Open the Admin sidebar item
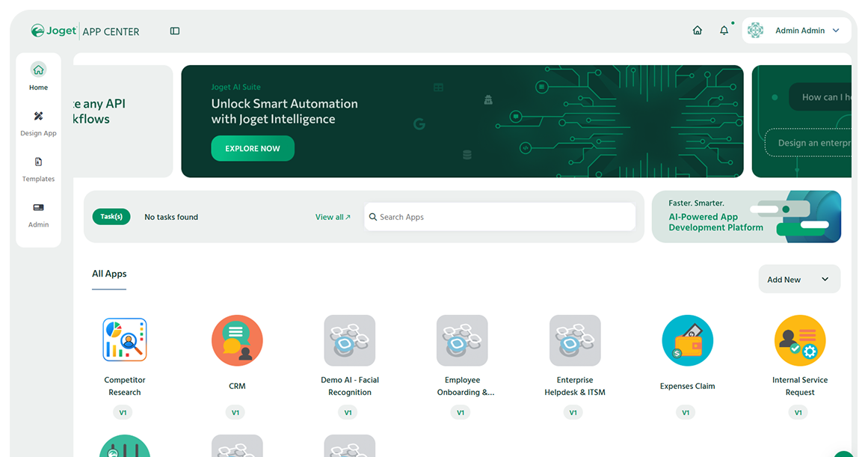The width and height of the screenshot is (868, 457). [x=39, y=214]
